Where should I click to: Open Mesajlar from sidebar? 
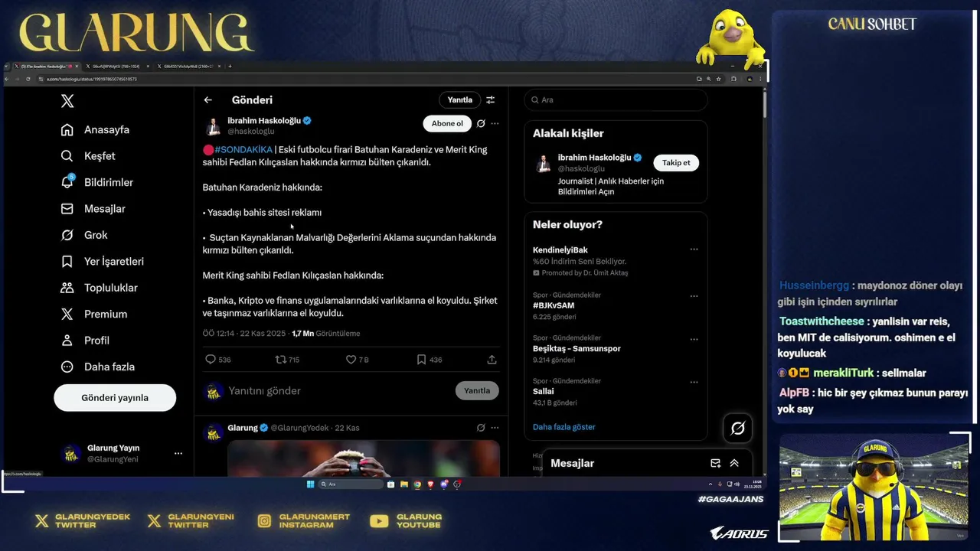coord(93,208)
